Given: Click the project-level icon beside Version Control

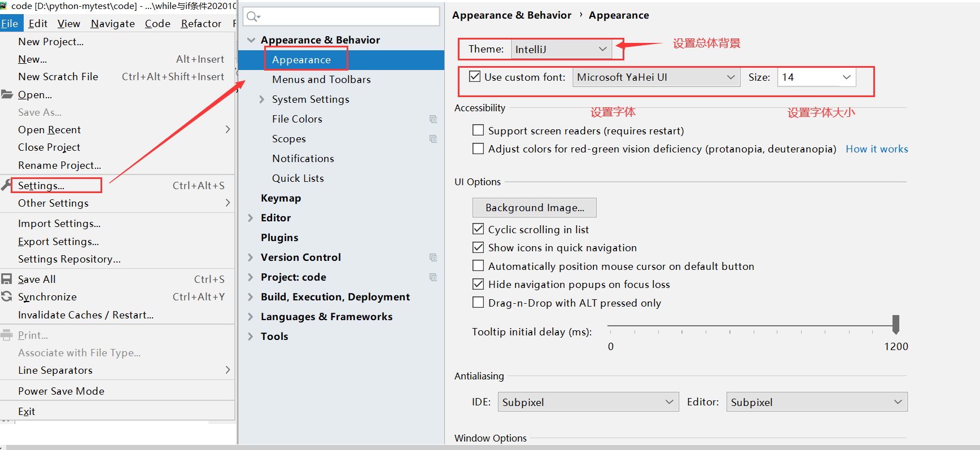Looking at the screenshot, I should [x=433, y=257].
